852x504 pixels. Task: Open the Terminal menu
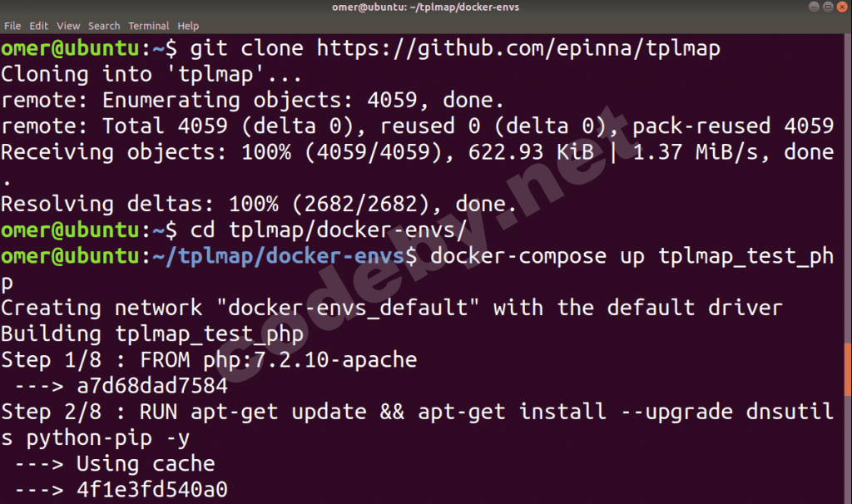click(x=147, y=26)
